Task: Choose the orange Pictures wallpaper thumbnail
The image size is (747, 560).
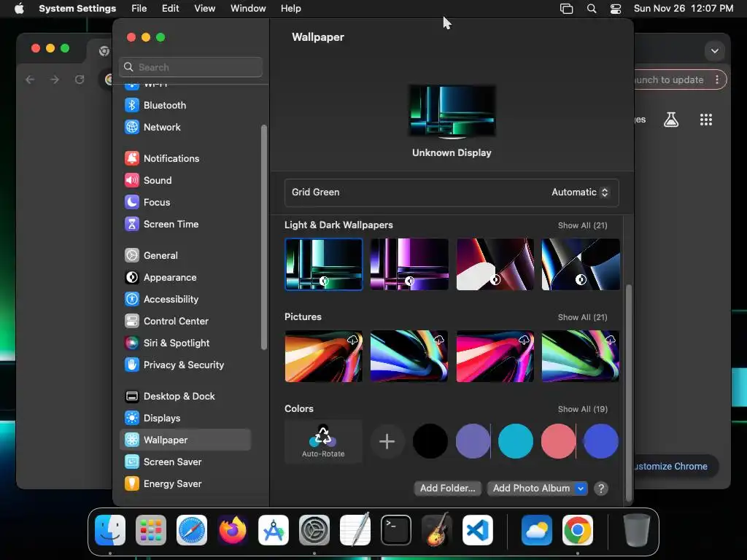Action: click(x=323, y=356)
